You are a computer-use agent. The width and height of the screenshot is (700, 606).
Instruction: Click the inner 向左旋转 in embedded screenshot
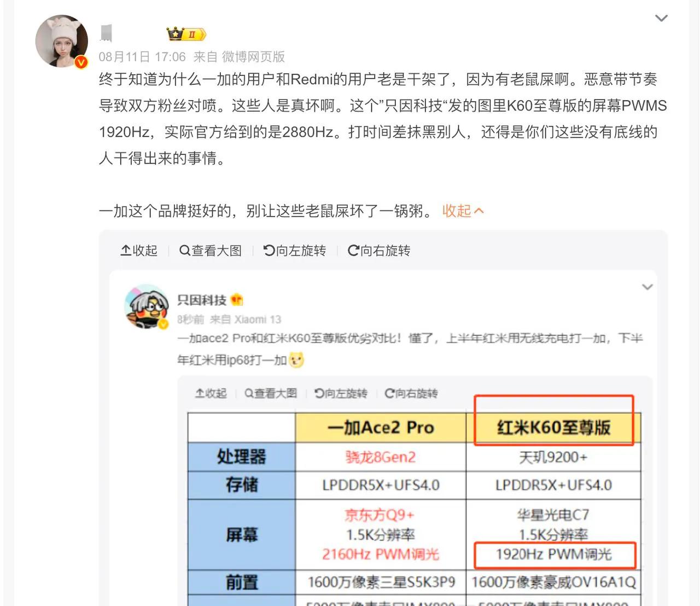[341, 393]
